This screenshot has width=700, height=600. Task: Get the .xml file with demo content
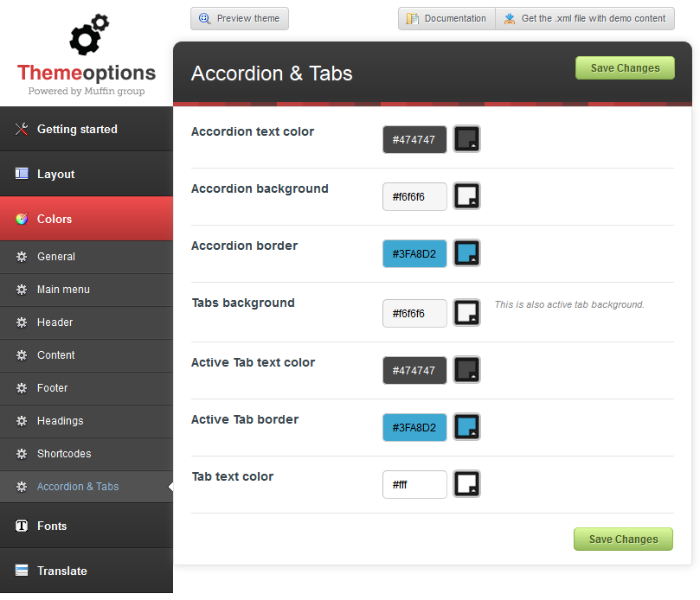(585, 18)
